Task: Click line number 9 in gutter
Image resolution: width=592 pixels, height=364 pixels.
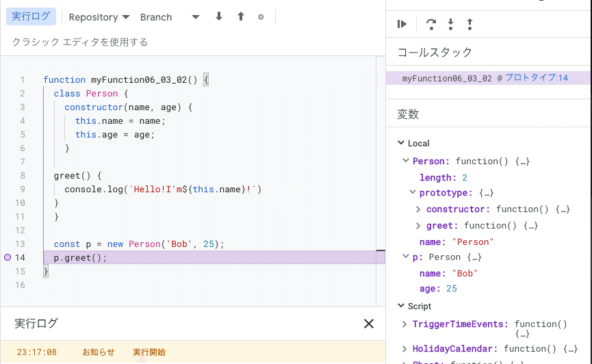Action: pyautogui.click(x=23, y=189)
